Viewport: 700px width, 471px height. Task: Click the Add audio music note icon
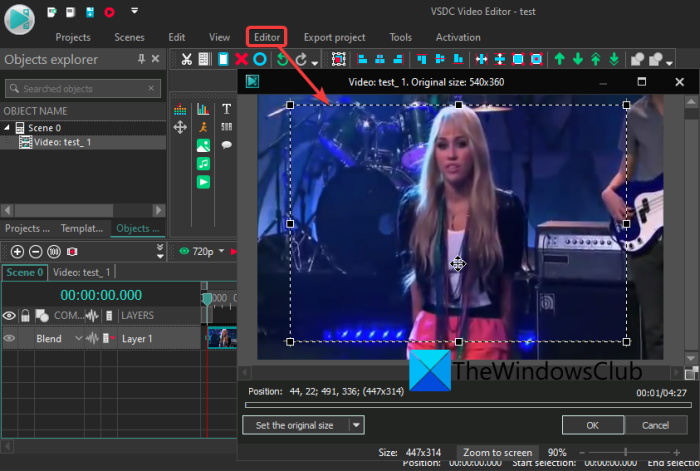[204, 163]
